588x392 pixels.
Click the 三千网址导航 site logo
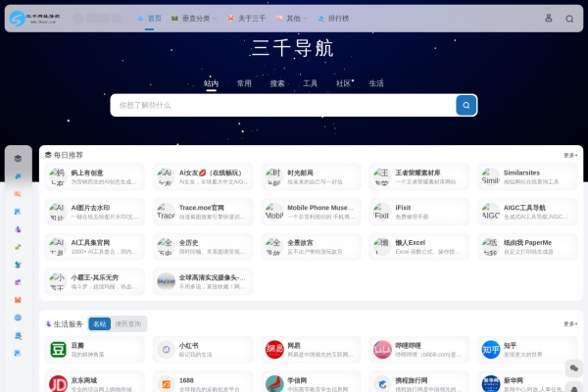click(x=34, y=18)
